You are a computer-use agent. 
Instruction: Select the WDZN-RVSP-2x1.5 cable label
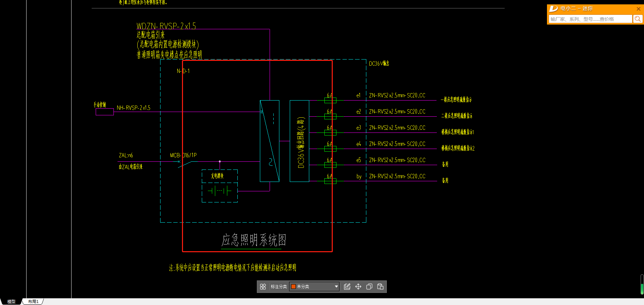point(166,26)
